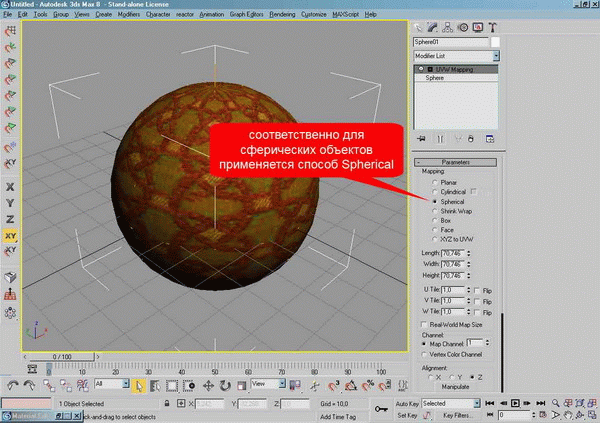This screenshot has height=423, width=600.
Task: Tick the U Tile Flip checkbox
Action: 476,288
